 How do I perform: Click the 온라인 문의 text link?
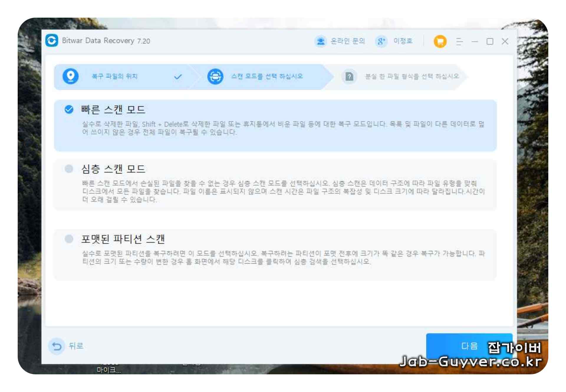(348, 41)
